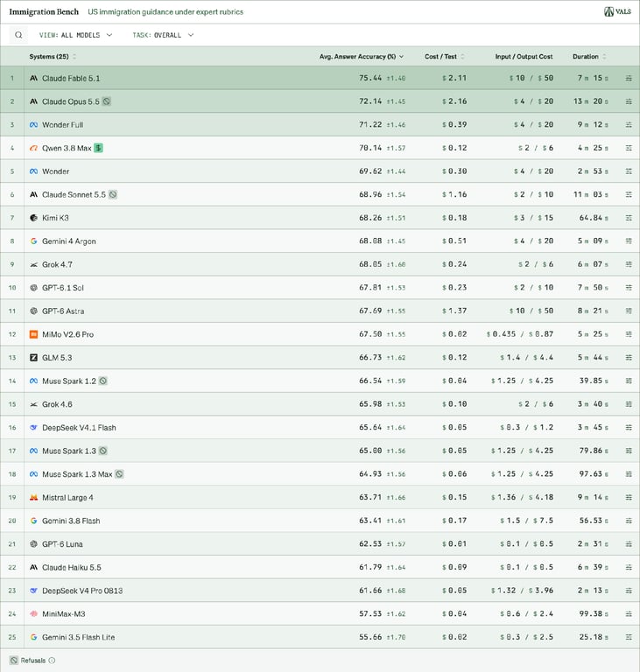
Task: Click green dollar badge next to Qwen 3.8 Max
Action: tap(98, 148)
